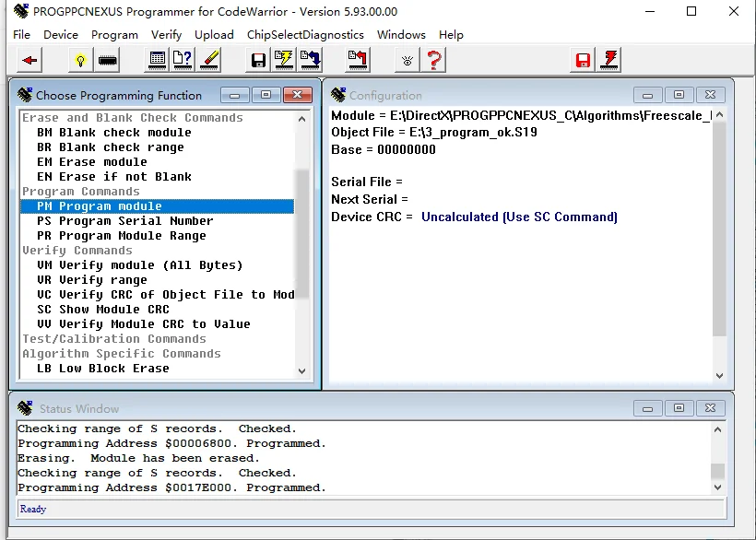Click the black floppy disk toolbar icon
This screenshot has height=540, width=756.
pyautogui.click(x=259, y=61)
